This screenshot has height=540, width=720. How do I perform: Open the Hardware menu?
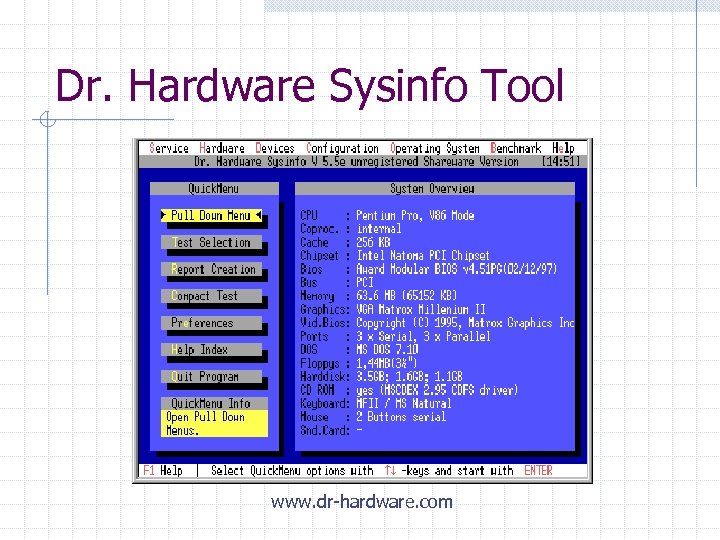coord(222,148)
